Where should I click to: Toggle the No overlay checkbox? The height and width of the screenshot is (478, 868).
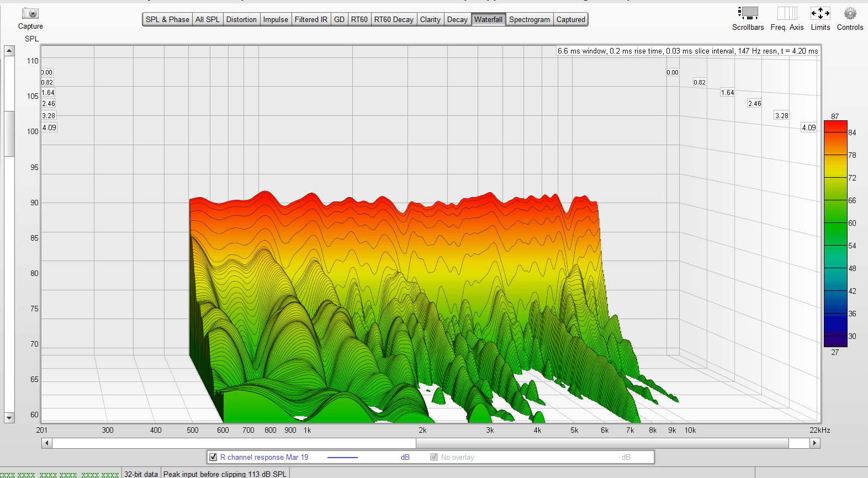pos(434,457)
